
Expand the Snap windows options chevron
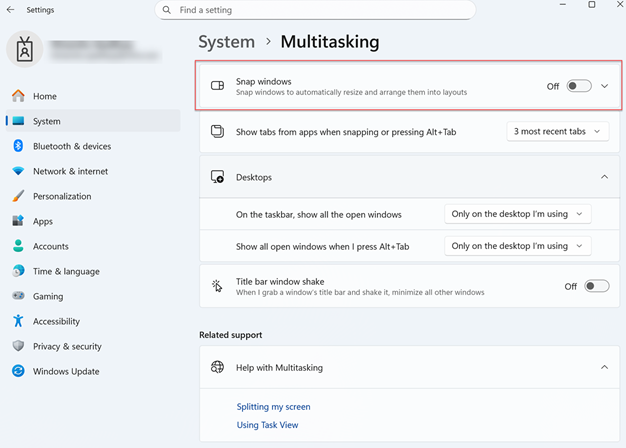coord(605,86)
